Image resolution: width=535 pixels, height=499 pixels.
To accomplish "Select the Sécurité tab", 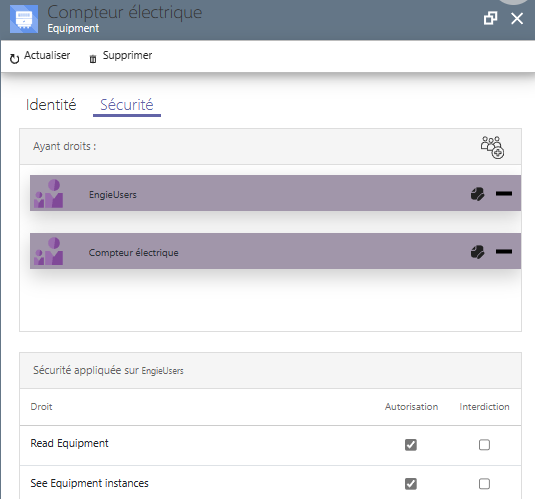I will 127,105.
